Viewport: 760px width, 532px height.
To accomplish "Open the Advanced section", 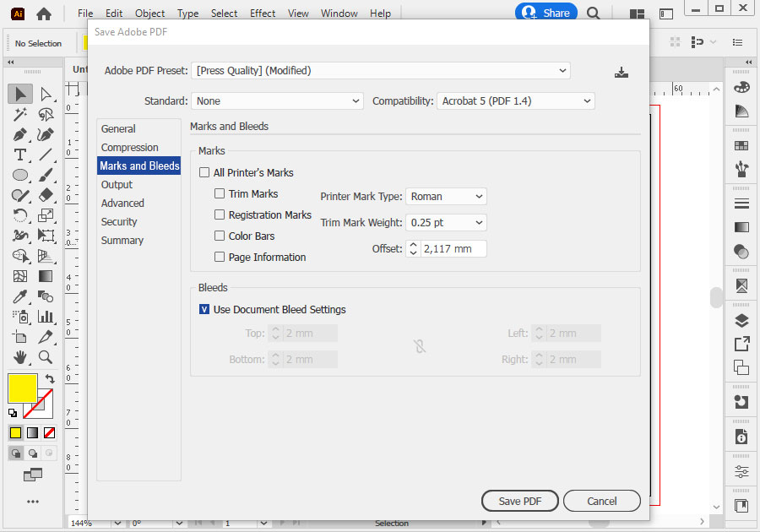I will coord(122,203).
